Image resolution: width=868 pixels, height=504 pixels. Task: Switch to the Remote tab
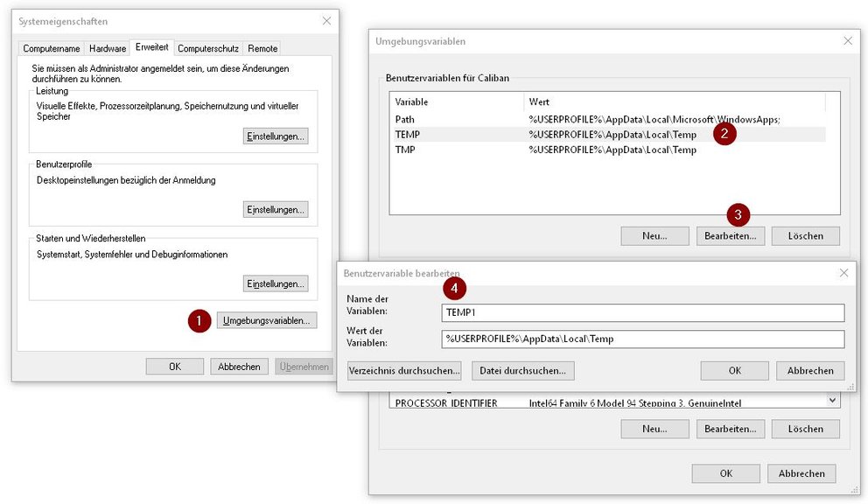pyautogui.click(x=262, y=48)
